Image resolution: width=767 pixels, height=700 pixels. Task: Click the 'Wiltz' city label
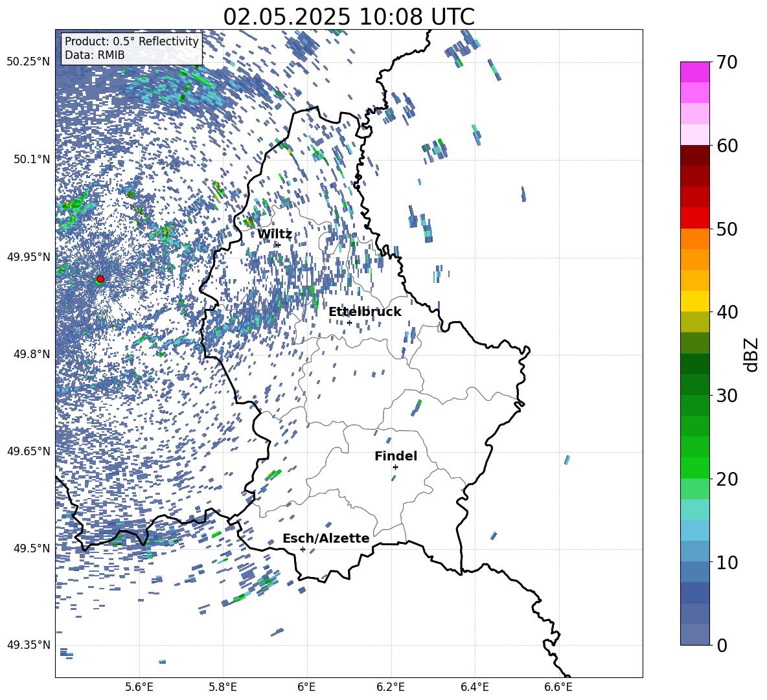coord(275,234)
